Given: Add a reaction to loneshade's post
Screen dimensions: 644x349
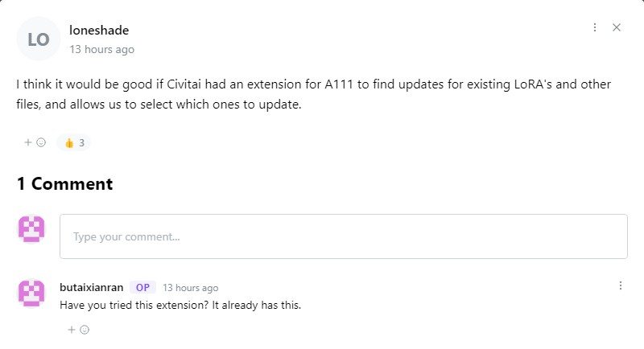Looking at the screenshot, I should 35,142.
